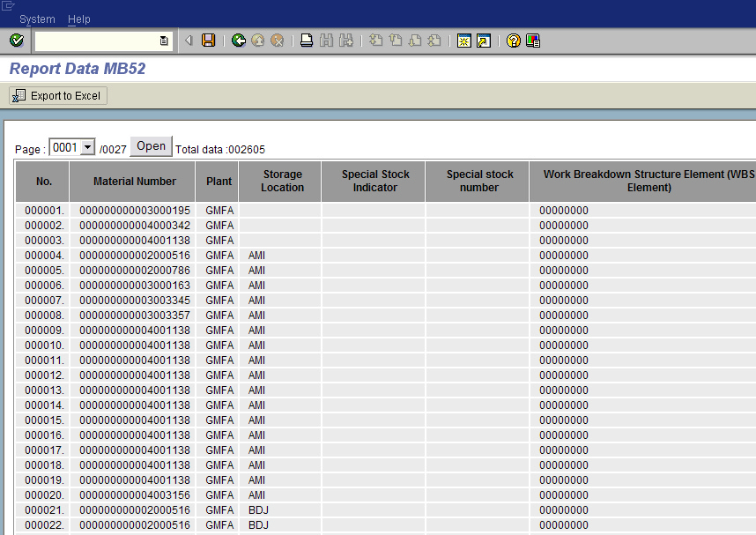Click the Save icon in the toolbar
This screenshot has width=756, height=535.
(207, 41)
